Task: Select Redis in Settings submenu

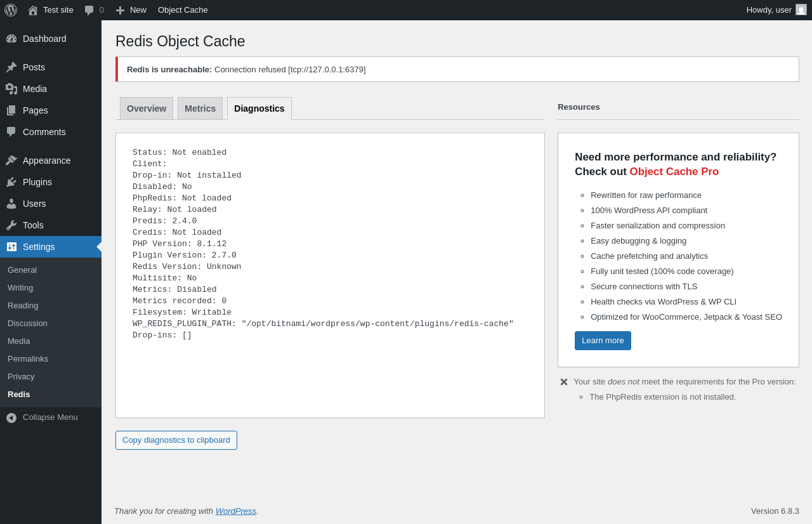Action: (x=51, y=395)
